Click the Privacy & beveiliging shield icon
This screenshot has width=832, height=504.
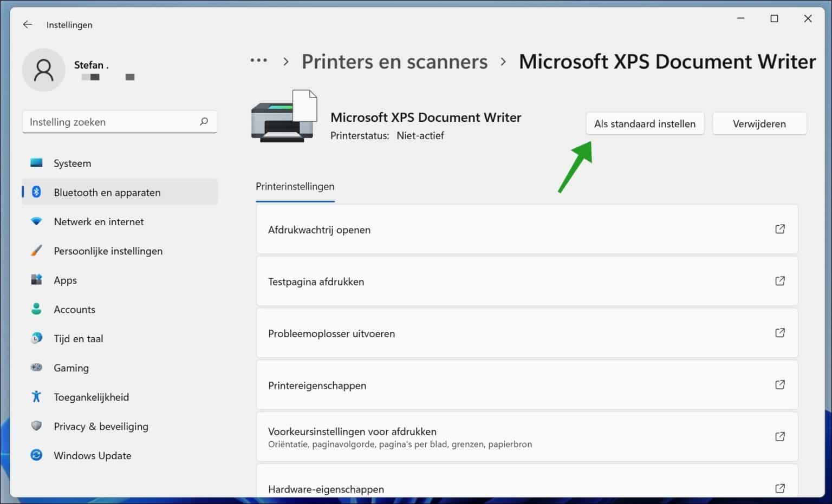coord(36,426)
